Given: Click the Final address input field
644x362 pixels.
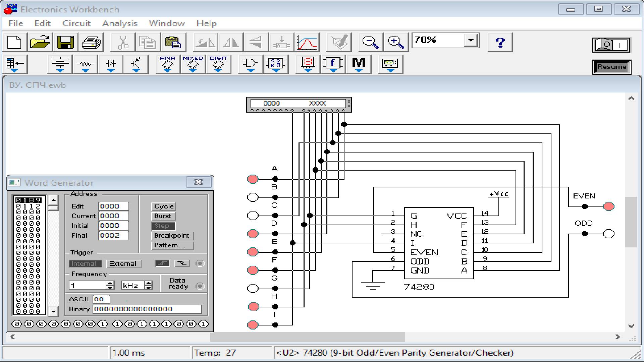Looking at the screenshot, I should point(113,236).
